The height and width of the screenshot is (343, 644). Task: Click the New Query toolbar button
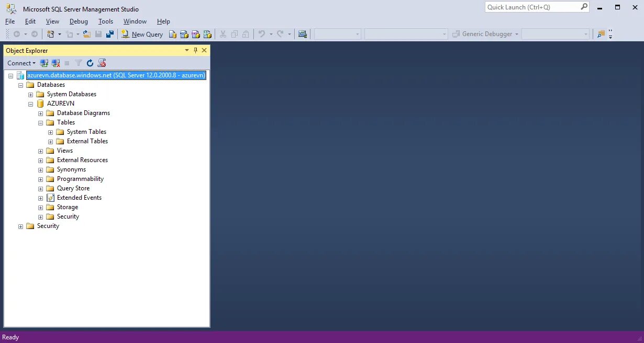coord(142,34)
